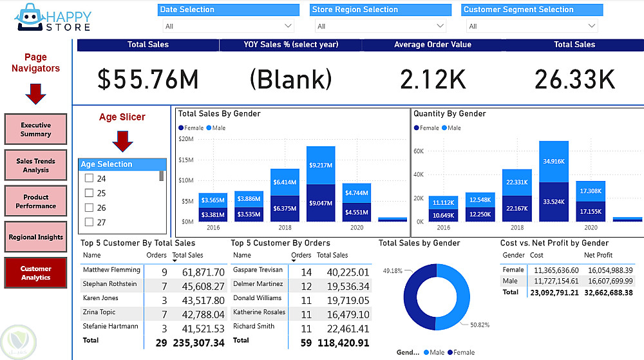Go to Executive Summary page

pyautogui.click(x=35, y=129)
